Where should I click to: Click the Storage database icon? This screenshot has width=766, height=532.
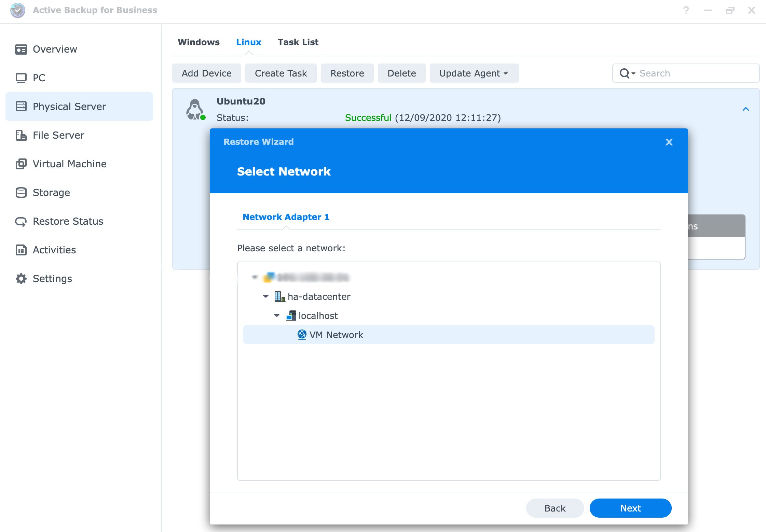click(x=21, y=193)
